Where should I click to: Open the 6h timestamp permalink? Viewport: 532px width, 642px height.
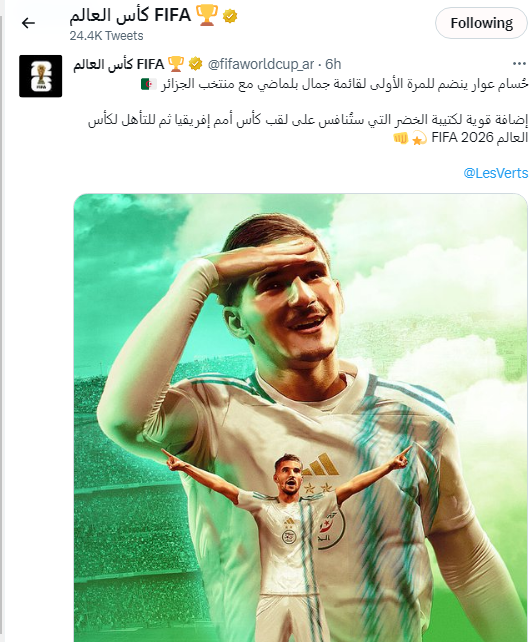(x=333, y=64)
